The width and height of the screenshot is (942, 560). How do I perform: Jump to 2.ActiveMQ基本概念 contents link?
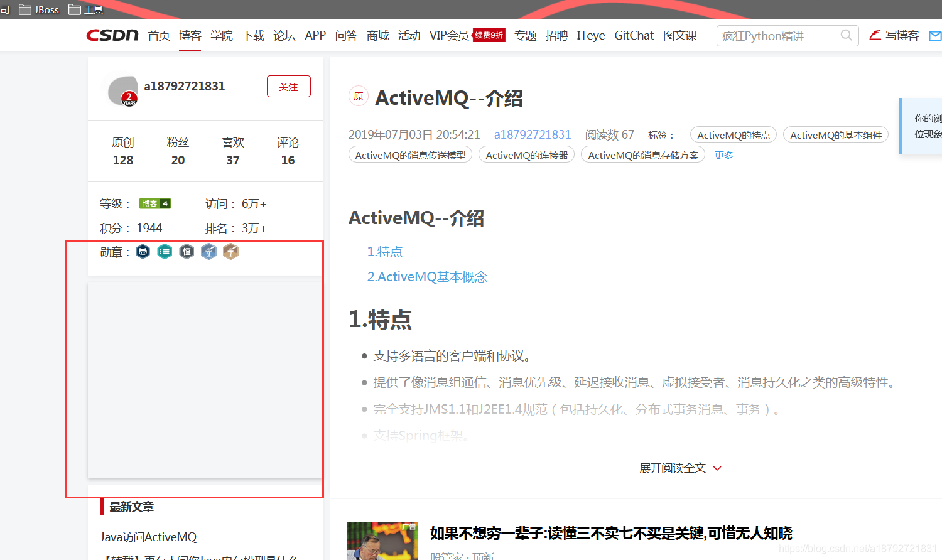click(427, 277)
